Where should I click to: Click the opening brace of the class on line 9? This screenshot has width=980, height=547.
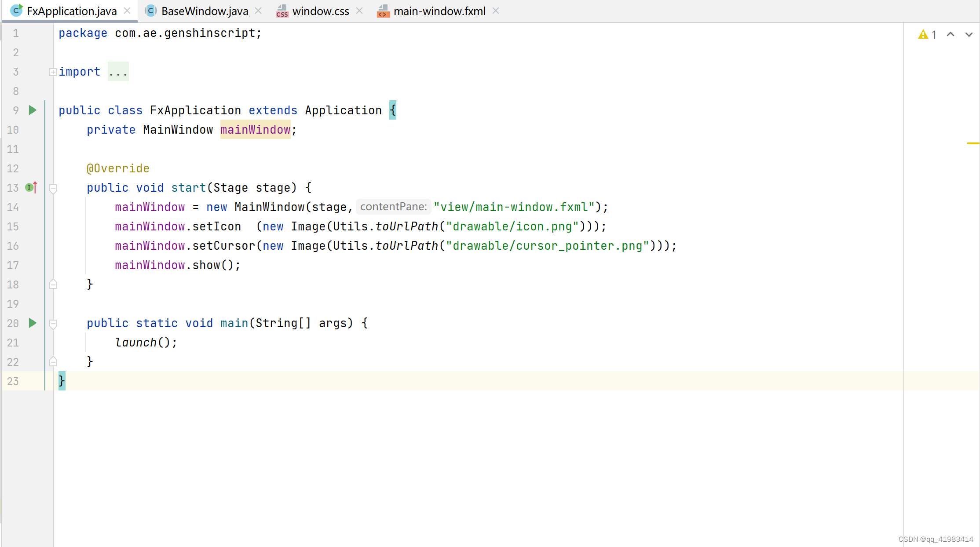393,110
